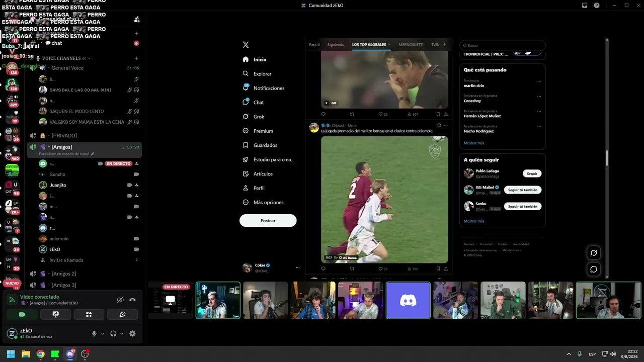Show more trends under Qué está pasando
644x362 pixels.
click(x=474, y=143)
